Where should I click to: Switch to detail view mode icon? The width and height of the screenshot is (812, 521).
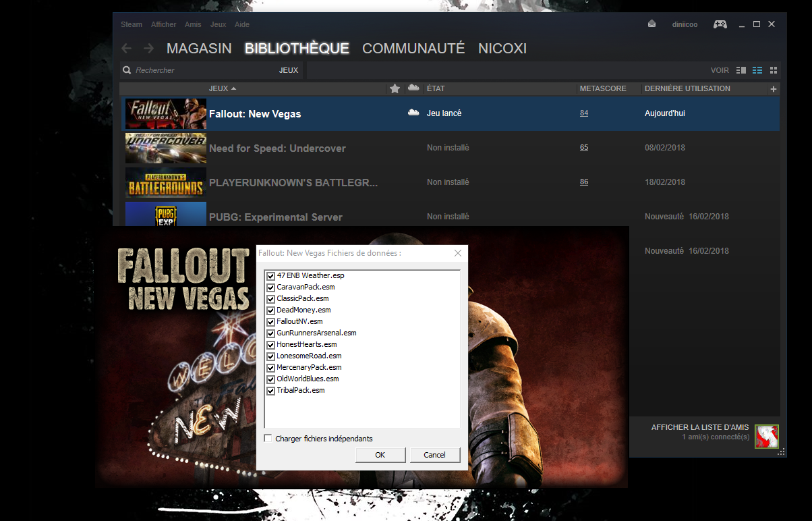pyautogui.click(x=741, y=70)
